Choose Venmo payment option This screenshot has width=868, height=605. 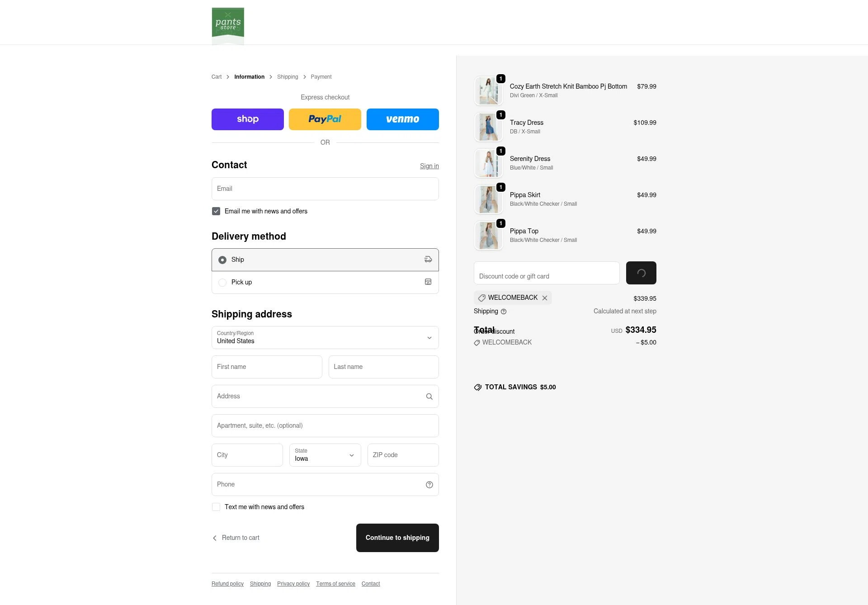[402, 119]
